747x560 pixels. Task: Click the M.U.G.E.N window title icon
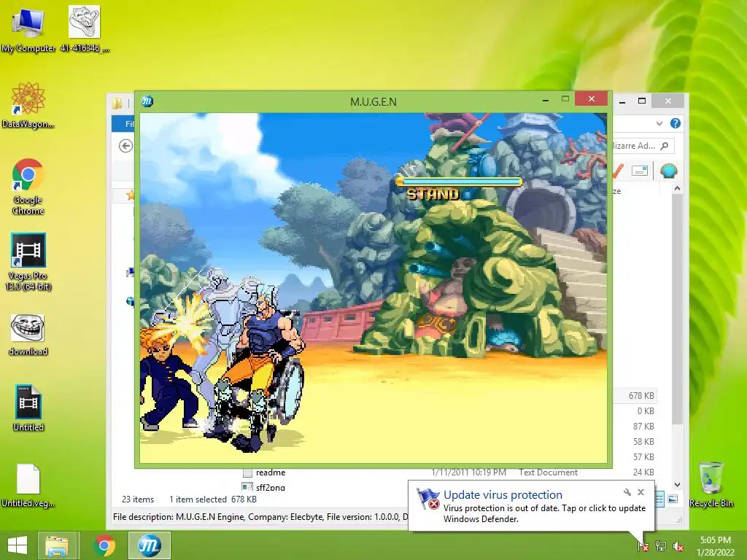click(x=147, y=101)
